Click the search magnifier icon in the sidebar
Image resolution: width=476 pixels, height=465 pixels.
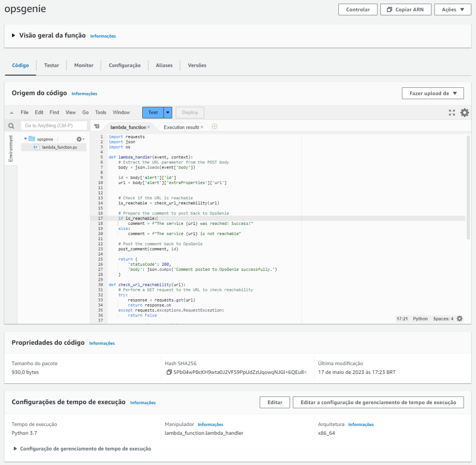(x=12, y=126)
